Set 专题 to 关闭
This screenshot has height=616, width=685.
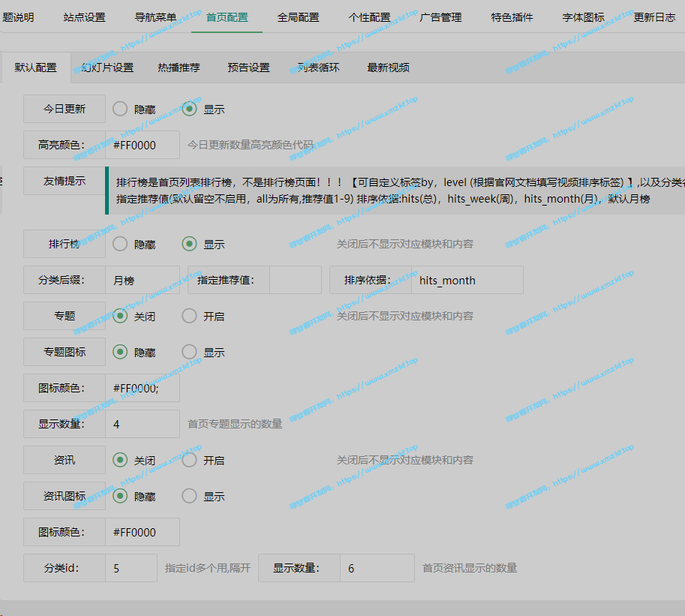[x=120, y=316]
